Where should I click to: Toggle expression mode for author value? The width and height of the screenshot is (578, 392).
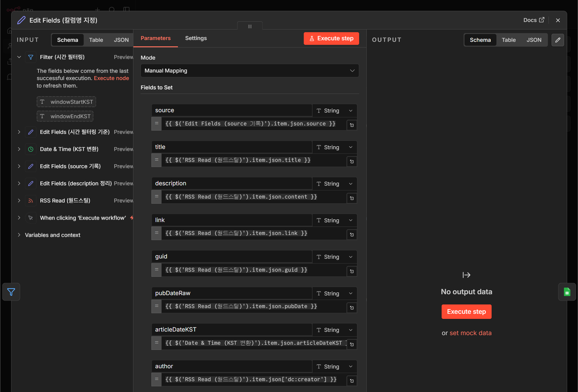(157, 379)
